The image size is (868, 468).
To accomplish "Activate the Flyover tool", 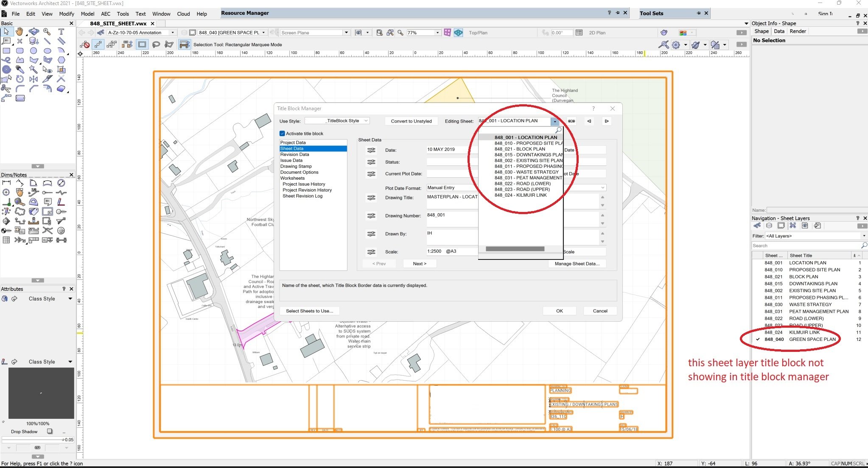I will pyautogui.click(x=34, y=31).
